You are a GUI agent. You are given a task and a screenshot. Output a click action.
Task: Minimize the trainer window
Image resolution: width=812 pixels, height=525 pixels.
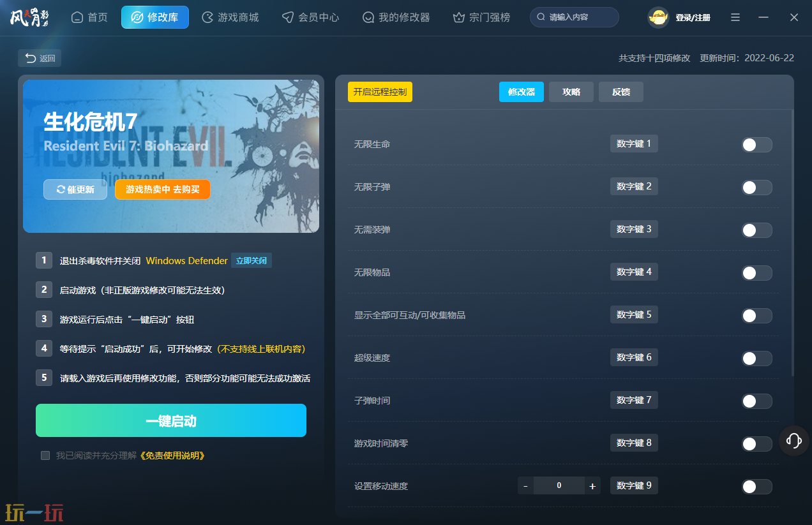pyautogui.click(x=763, y=17)
